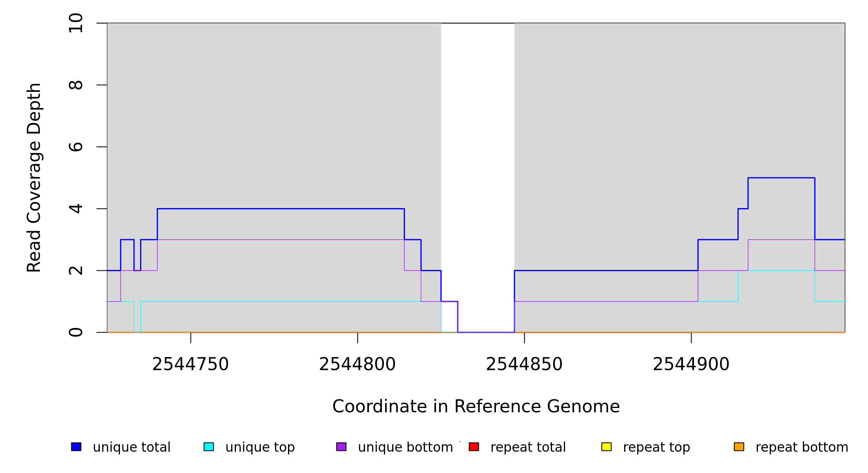The image size is (868, 473).
Task: Click the 2544800 x-axis tick label
Action: [357, 365]
